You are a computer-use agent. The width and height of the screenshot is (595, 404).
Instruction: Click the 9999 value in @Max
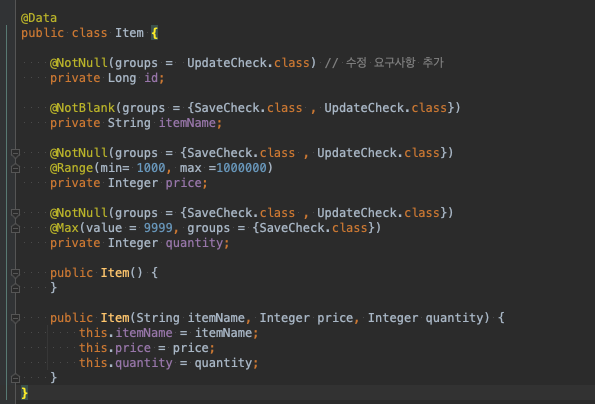[x=158, y=228]
